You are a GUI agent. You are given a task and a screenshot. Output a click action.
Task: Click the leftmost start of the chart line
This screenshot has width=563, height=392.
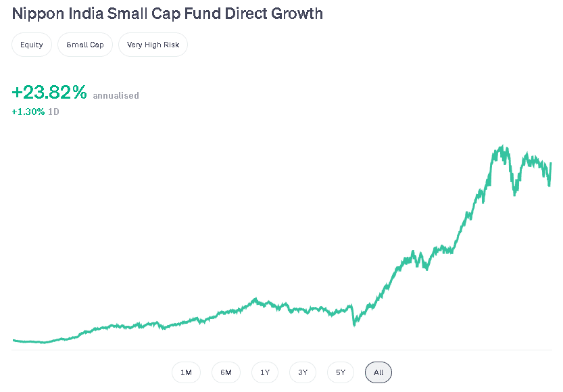tap(14, 340)
